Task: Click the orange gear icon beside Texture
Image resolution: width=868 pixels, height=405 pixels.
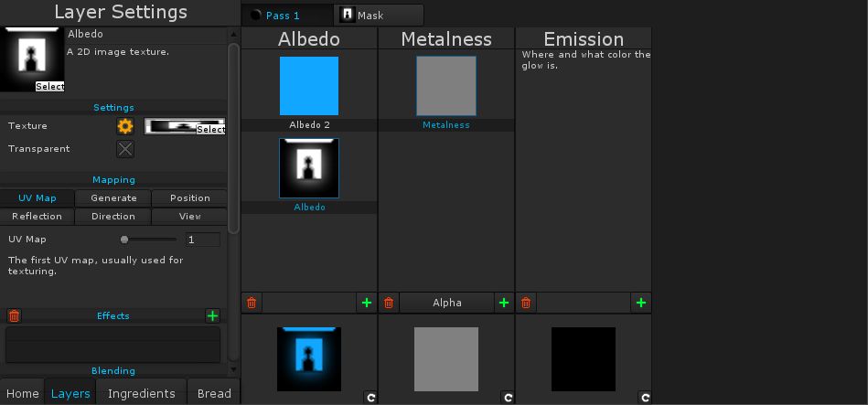Action: pos(125,126)
